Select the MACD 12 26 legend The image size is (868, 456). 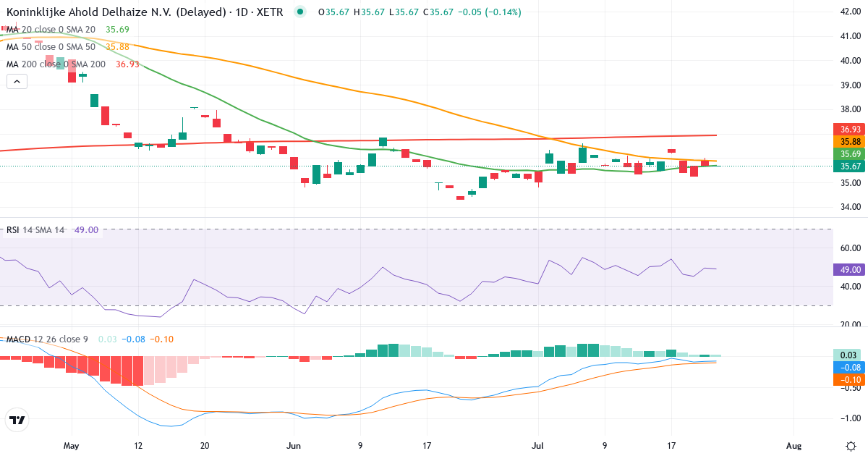click(48, 339)
